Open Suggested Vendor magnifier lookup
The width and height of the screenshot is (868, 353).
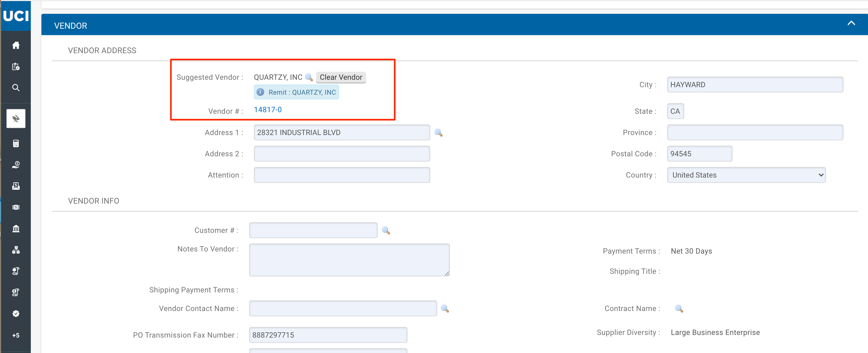(x=309, y=77)
